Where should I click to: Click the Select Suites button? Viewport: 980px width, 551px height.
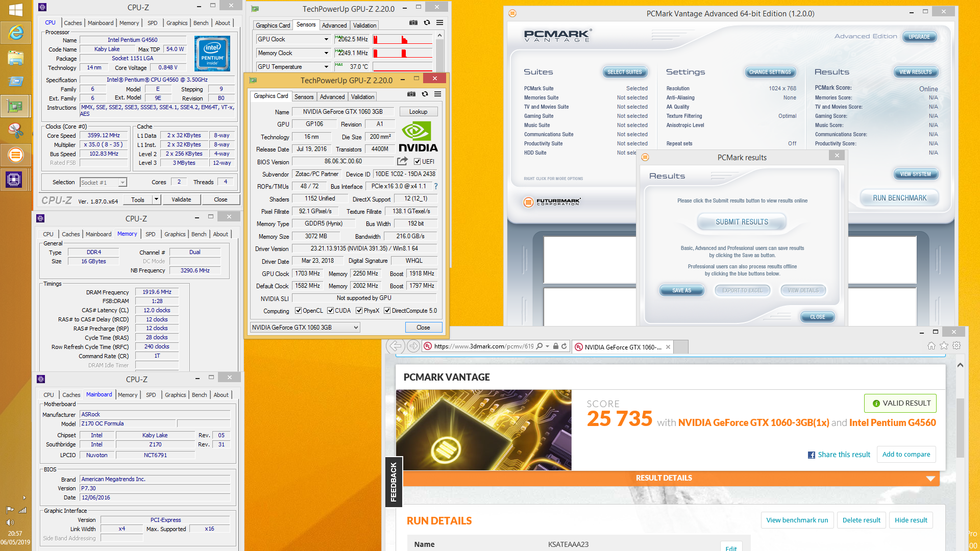(x=625, y=72)
